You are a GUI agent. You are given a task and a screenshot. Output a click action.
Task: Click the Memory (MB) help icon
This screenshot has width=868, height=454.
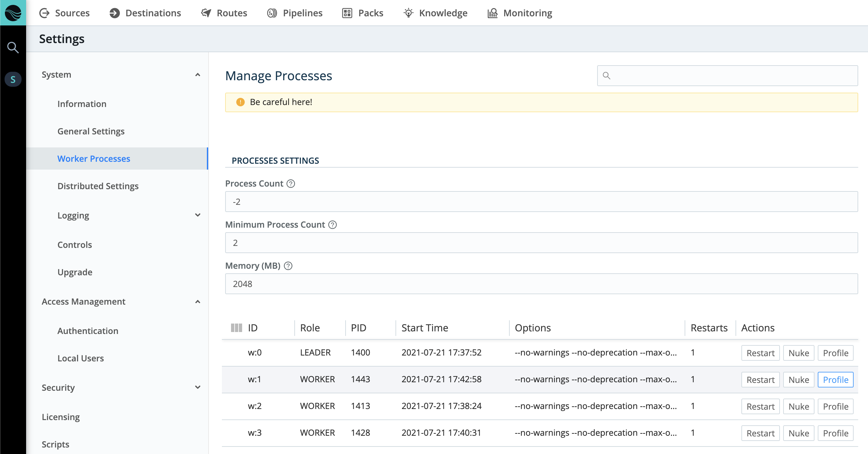pos(288,266)
